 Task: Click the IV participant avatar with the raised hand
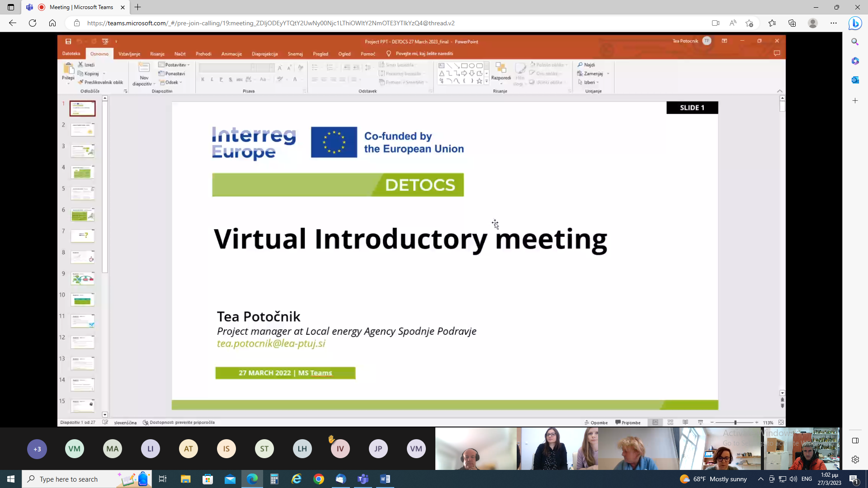point(340,449)
